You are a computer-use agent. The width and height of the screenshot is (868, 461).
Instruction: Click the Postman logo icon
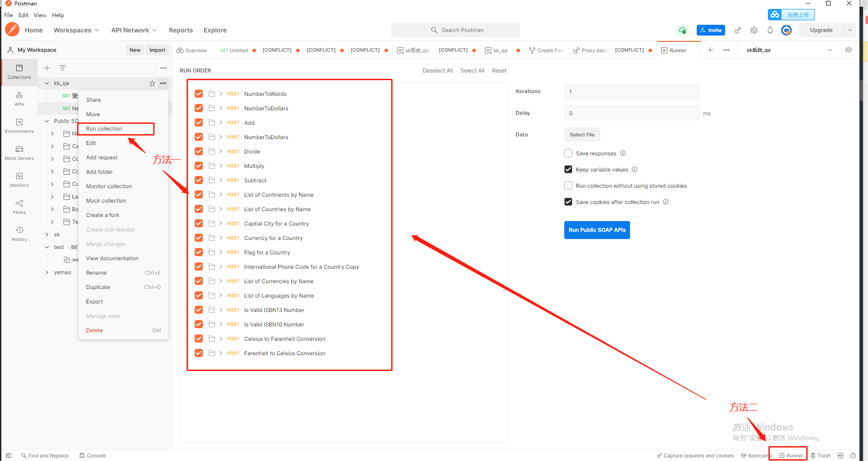click(12, 30)
